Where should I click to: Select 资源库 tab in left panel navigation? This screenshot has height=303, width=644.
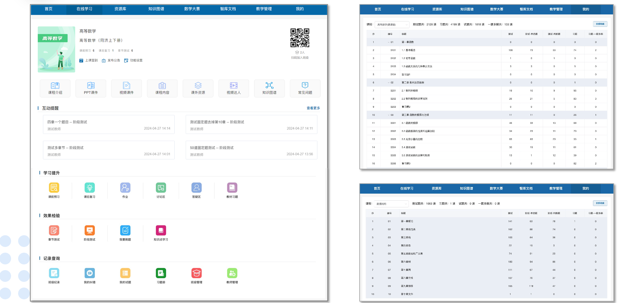(x=120, y=9)
